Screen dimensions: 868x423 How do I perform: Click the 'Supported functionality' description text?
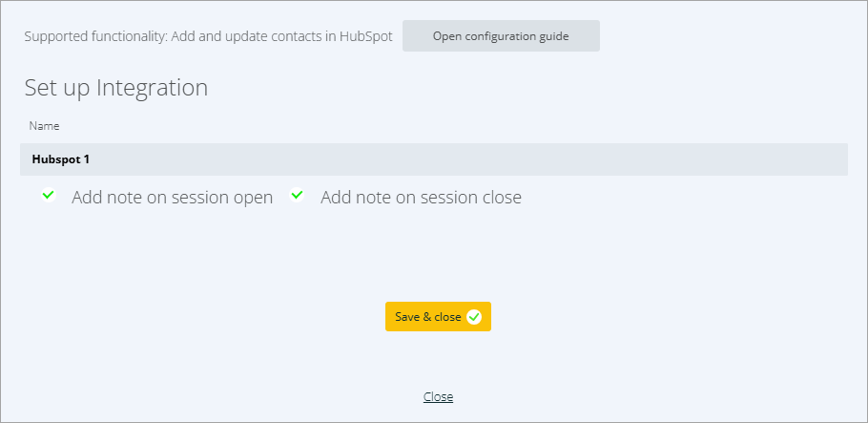coord(208,37)
